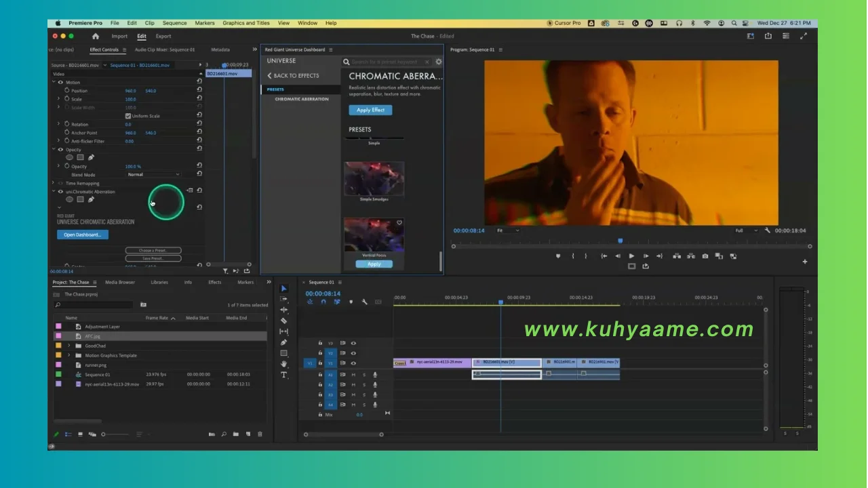The height and width of the screenshot is (488, 868).
Task: Select the Selection tool in timeline toolbar
Action: point(284,289)
